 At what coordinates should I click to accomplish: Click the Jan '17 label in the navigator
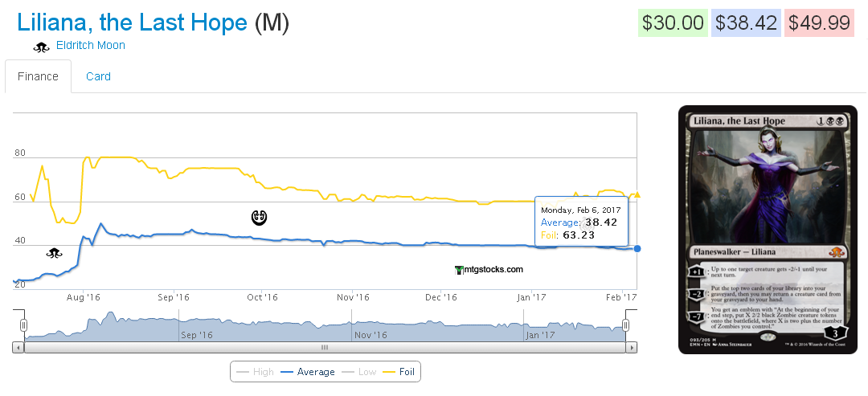pyautogui.click(x=540, y=335)
